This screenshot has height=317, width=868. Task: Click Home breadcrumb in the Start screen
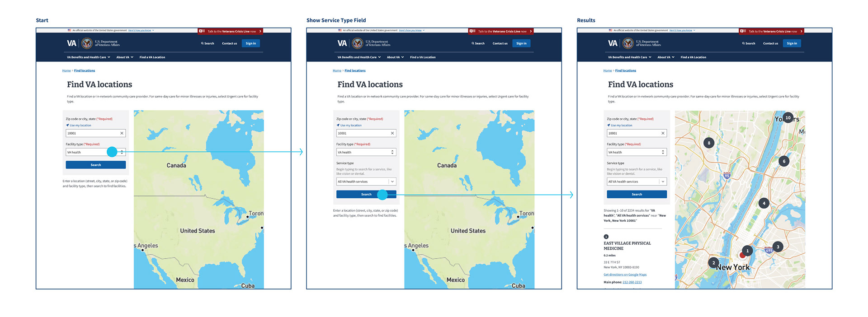coord(66,70)
